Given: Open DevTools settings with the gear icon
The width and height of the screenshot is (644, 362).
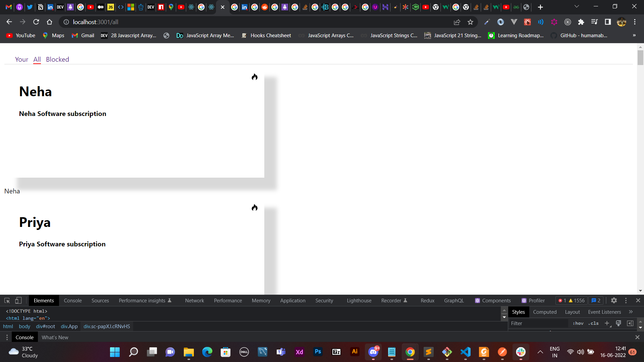Looking at the screenshot, I should pyautogui.click(x=614, y=301).
